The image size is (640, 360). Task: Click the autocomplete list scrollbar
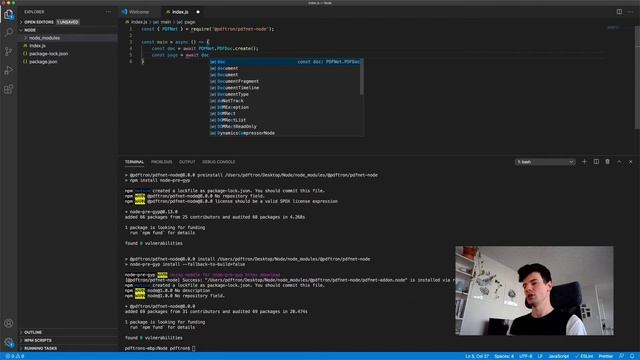(x=362, y=77)
